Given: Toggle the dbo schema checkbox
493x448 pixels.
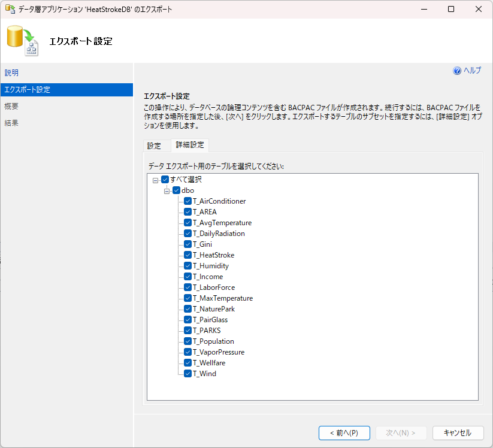Looking at the screenshot, I should pyautogui.click(x=176, y=190).
